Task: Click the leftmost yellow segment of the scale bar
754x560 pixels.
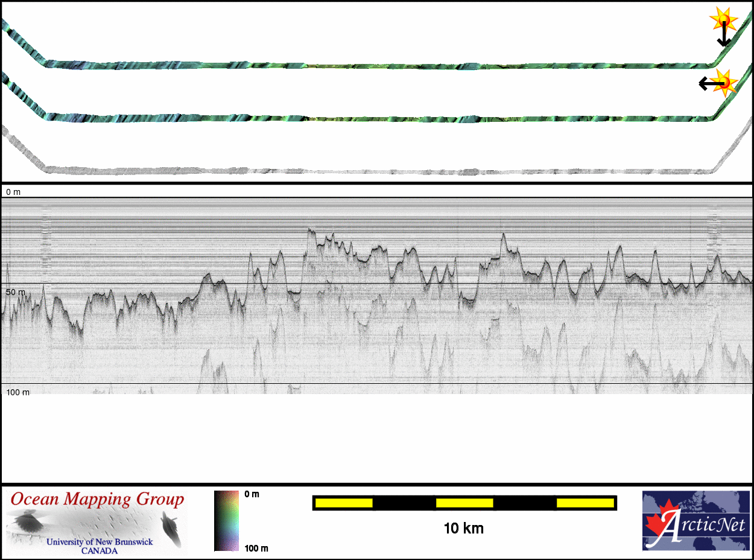Action: 343,503
